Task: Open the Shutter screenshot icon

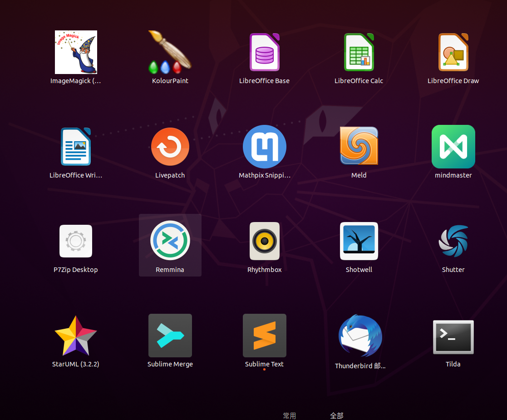Action: pyautogui.click(x=453, y=241)
